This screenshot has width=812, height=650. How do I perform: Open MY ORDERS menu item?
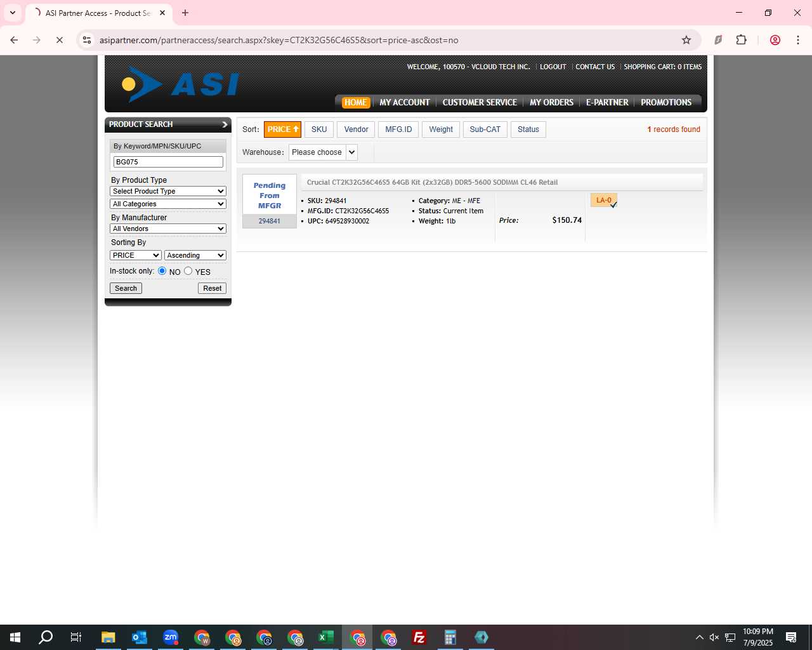click(x=551, y=102)
